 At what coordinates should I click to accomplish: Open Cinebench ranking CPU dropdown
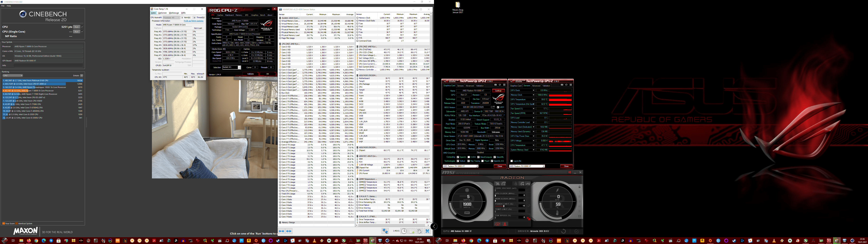tap(13, 76)
